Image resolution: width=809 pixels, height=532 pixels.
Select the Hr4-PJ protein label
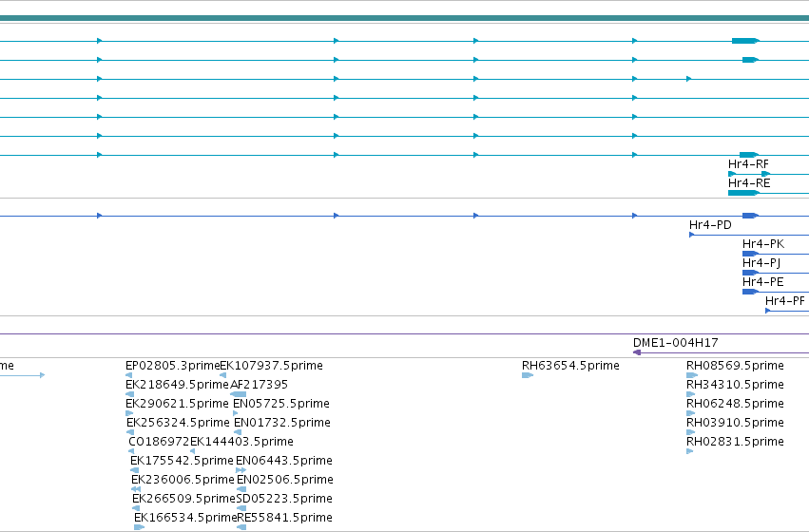[x=761, y=263]
